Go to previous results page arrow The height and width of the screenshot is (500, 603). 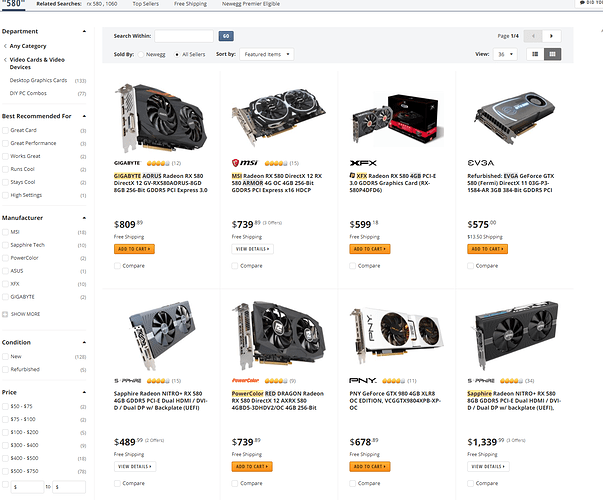click(x=533, y=36)
